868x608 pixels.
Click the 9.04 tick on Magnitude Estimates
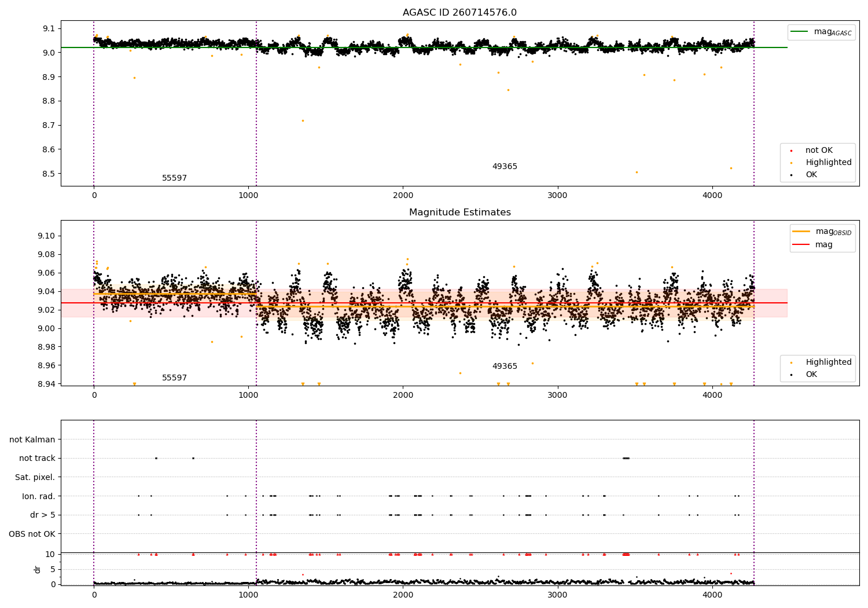pyautogui.click(x=46, y=292)
